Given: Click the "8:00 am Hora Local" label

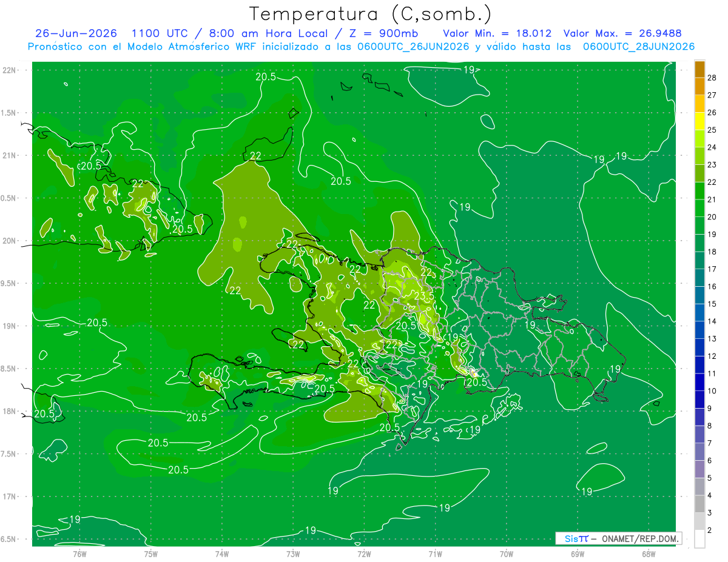Looking at the screenshot, I should coord(268,33).
